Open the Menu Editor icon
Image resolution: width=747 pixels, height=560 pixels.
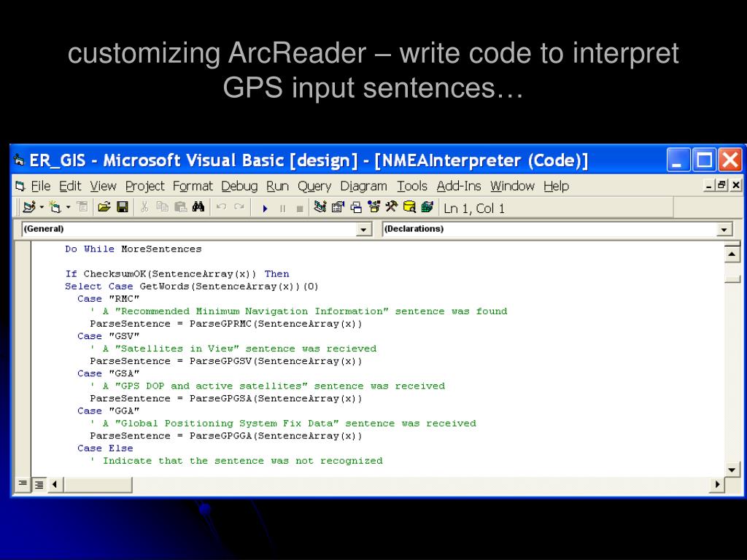tap(82, 206)
